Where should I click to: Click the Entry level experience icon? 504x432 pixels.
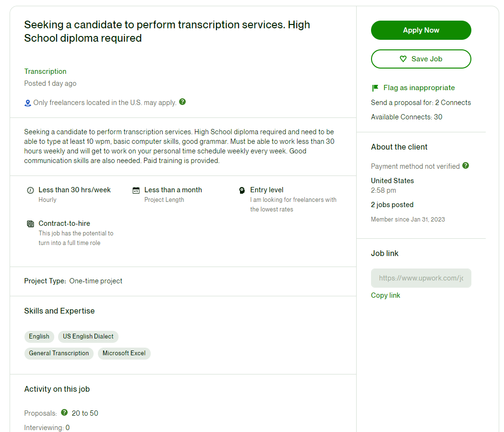[x=242, y=190]
